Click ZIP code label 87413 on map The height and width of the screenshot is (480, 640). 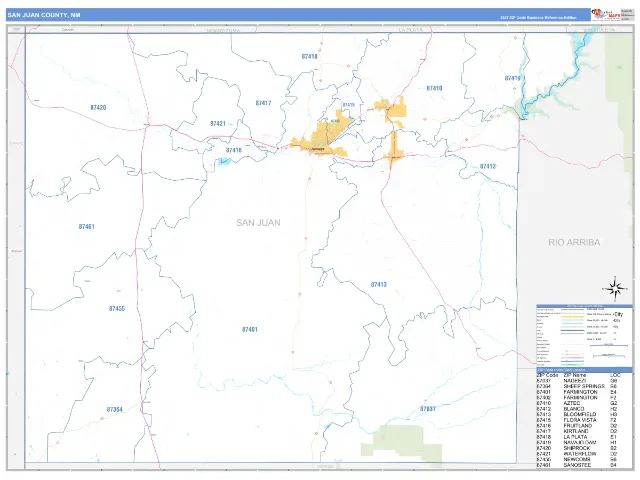pos(379,284)
